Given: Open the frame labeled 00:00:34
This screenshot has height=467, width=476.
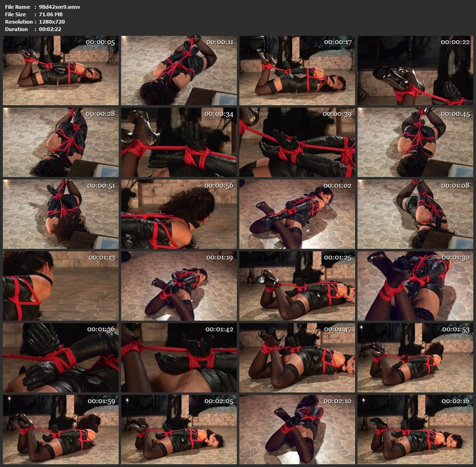Looking at the screenshot, I should pyautogui.click(x=179, y=142).
